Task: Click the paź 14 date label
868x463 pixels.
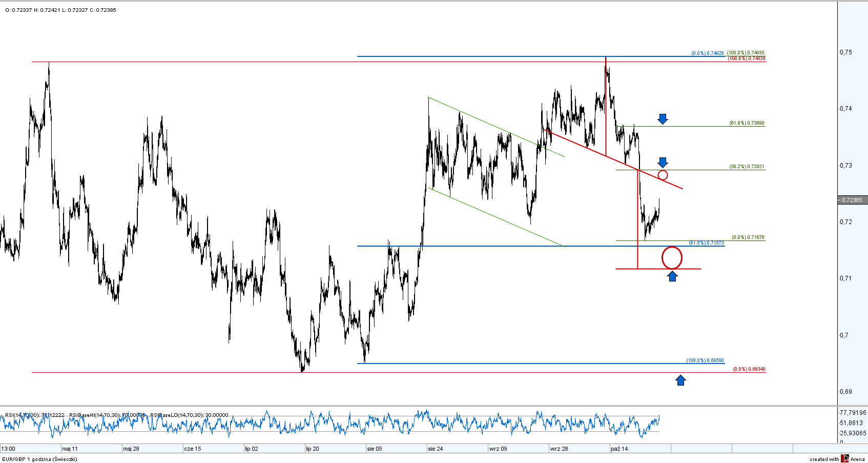Action: (619, 449)
